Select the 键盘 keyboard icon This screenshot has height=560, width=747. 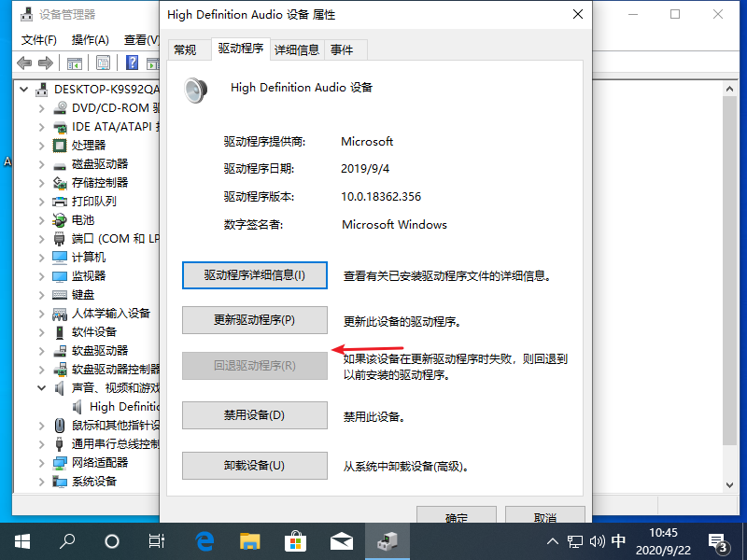point(60,295)
